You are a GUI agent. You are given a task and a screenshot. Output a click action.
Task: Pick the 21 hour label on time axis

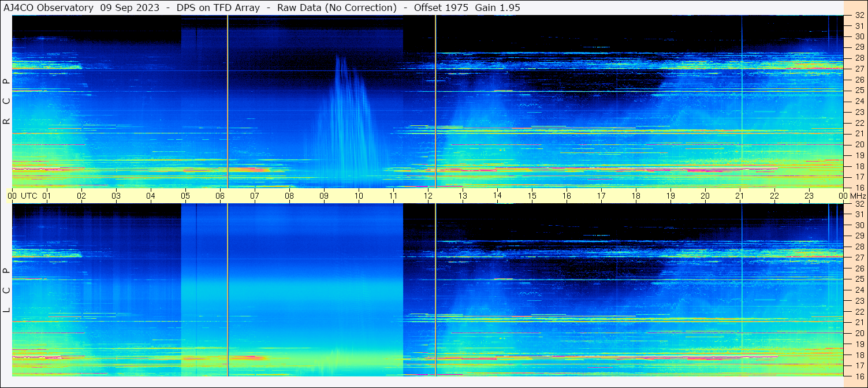tap(740, 196)
